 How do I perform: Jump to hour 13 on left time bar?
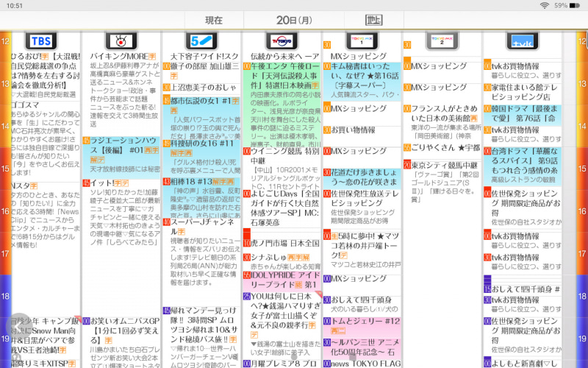tap(5, 83)
